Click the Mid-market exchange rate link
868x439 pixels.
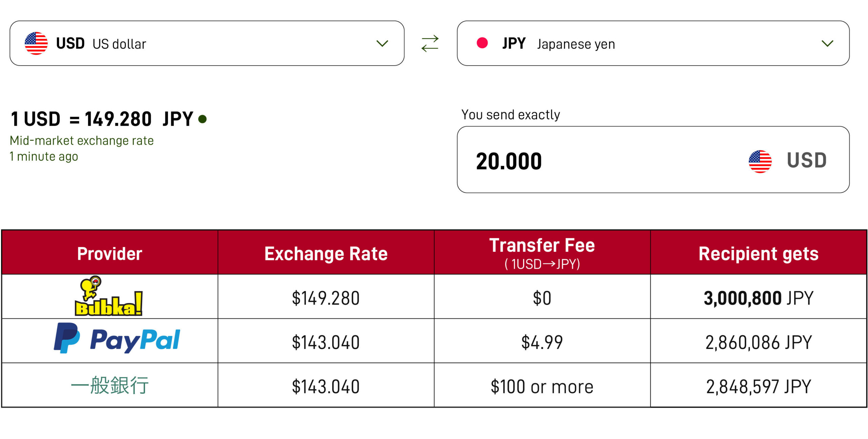(x=81, y=140)
